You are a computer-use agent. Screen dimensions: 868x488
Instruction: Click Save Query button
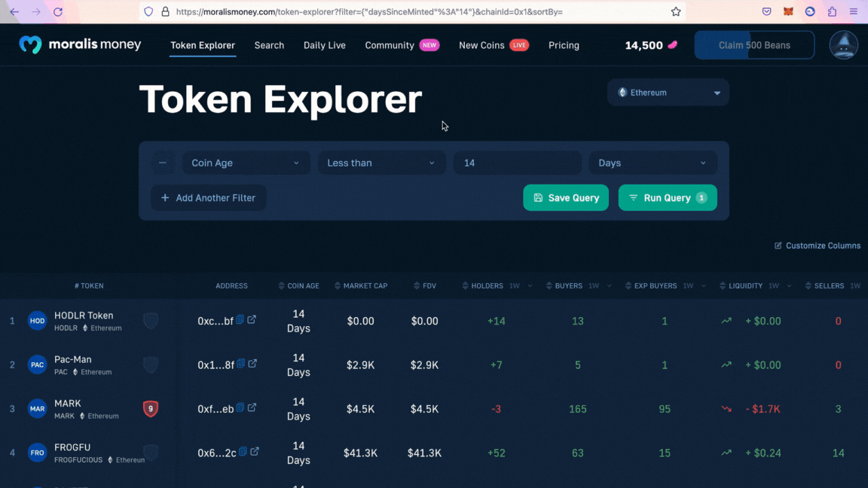click(x=566, y=197)
